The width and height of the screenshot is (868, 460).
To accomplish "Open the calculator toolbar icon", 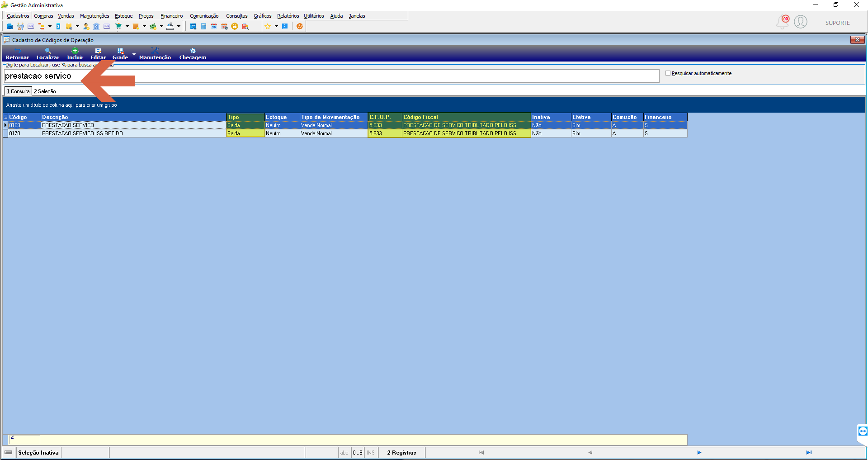I will pos(203,26).
